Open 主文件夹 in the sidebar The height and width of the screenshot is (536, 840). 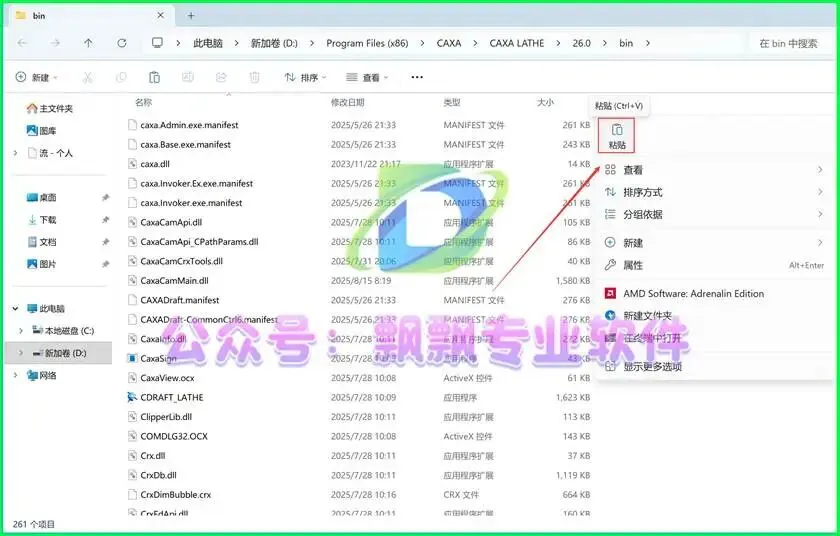49,108
